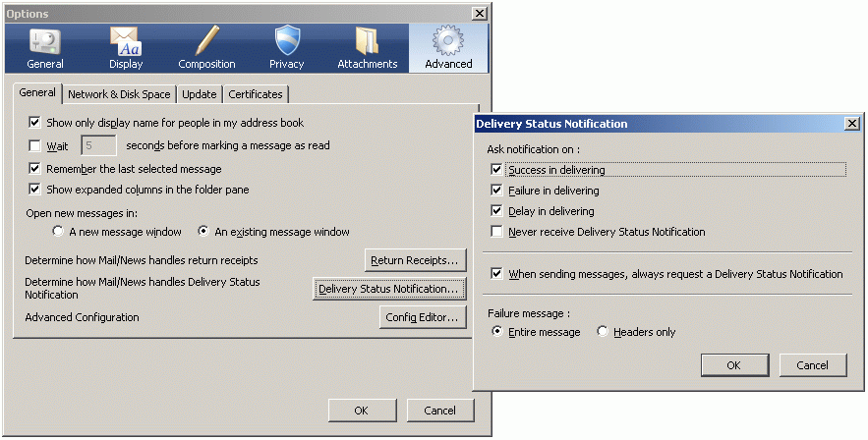Toggle Show expanded columns in folder pane
The width and height of the screenshot is (868, 440).
coord(34,190)
